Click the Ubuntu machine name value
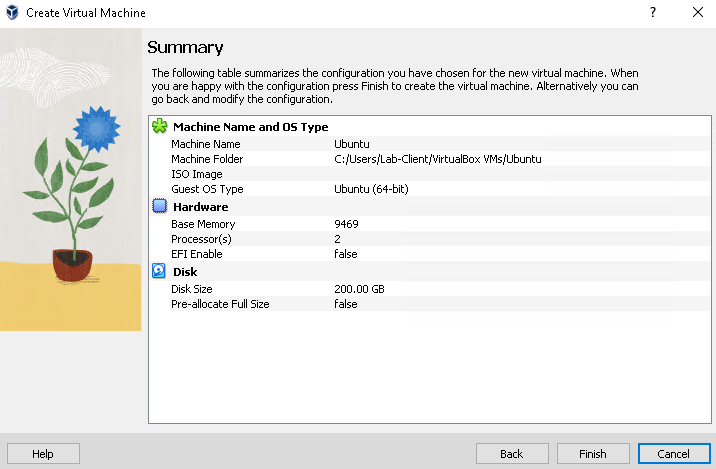Image resolution: width=716 pixels, height=469 pixels. point(352,144)
